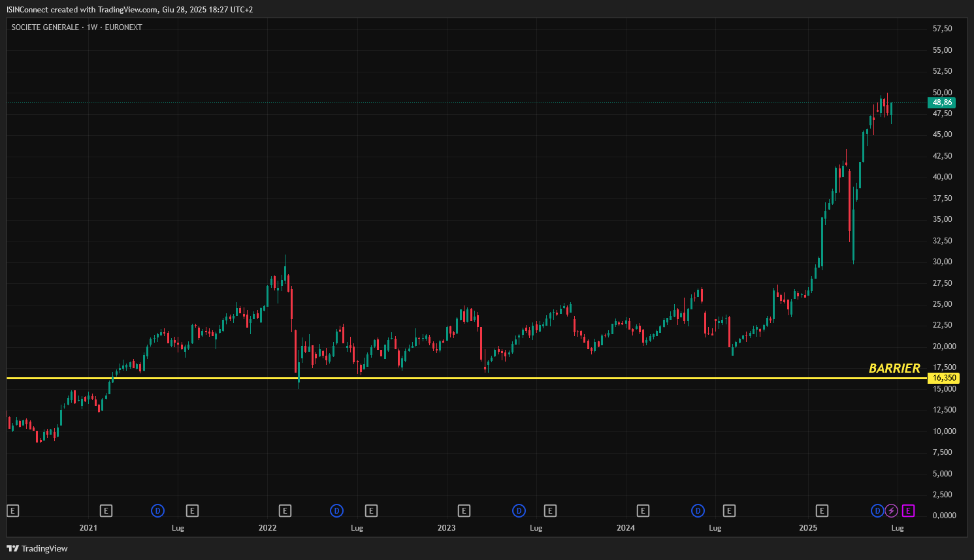Click the earnings marker nearest the 2024 label
The image size is (974, 560).
click(643, 511)
